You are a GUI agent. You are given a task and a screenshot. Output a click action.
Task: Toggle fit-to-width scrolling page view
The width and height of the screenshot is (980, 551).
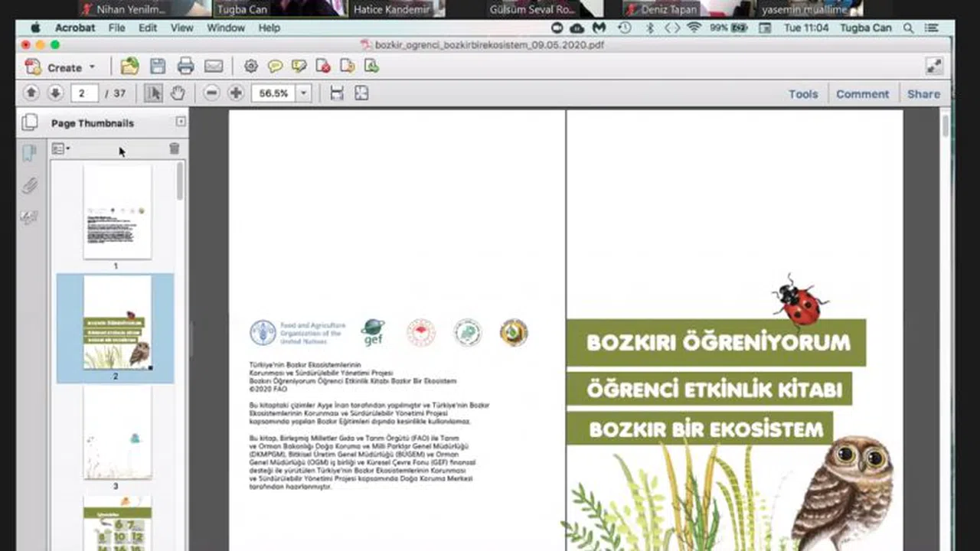click(337, 93)
